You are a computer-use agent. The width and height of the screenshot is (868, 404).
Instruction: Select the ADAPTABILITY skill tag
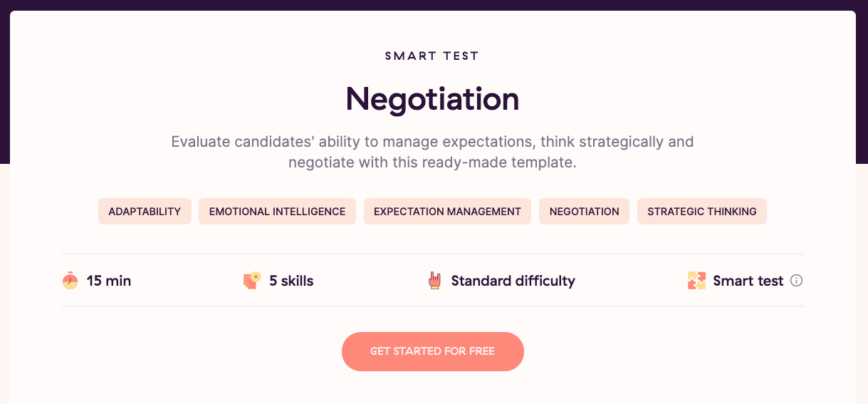coord(145,212)
